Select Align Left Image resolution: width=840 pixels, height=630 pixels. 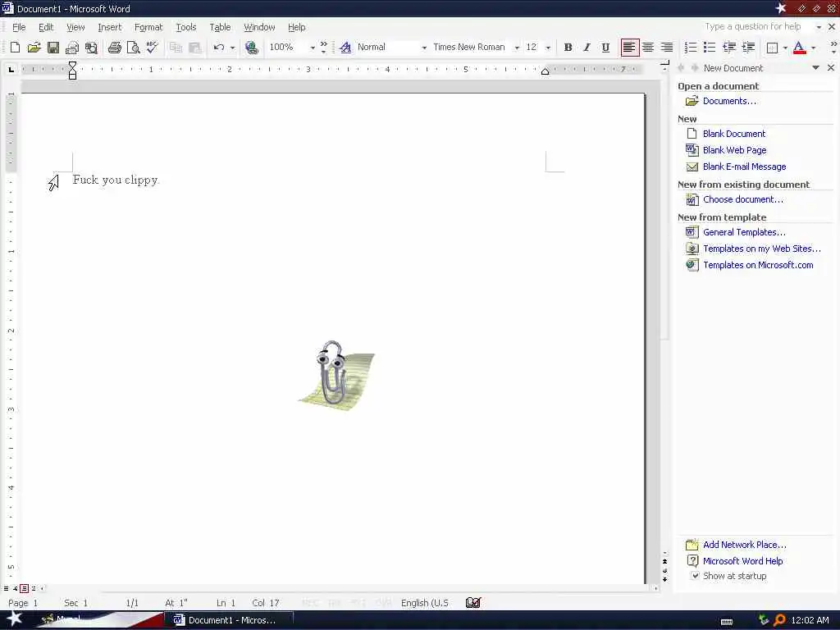point(629,48)
